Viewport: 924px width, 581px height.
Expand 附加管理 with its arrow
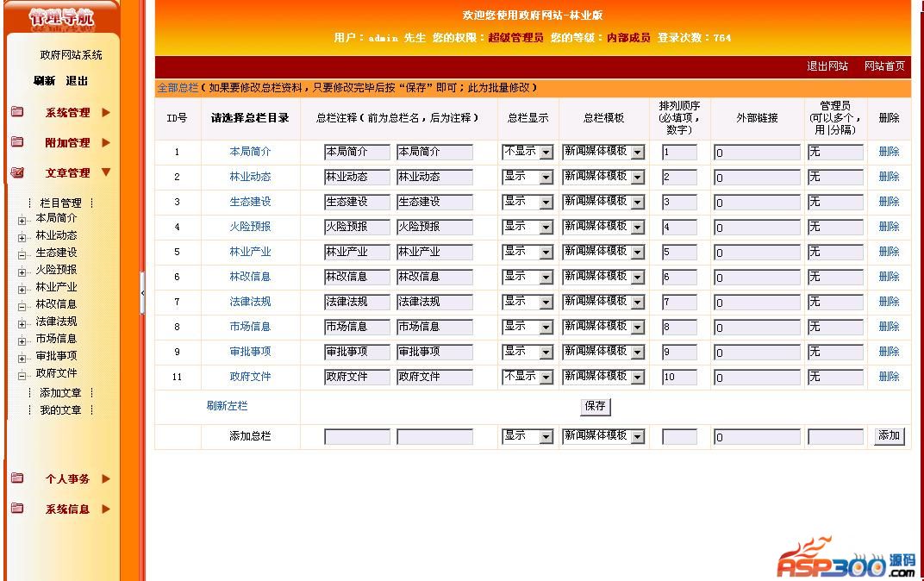click(x=106, y=142)
